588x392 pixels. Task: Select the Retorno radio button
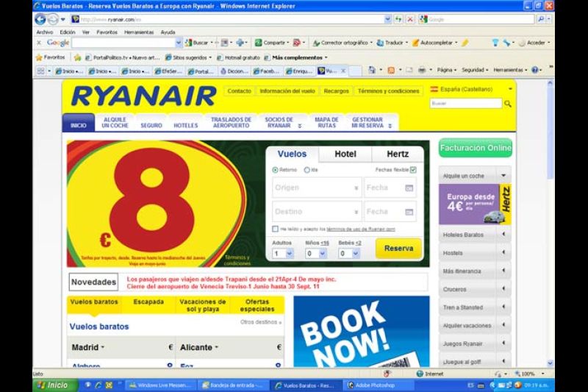(x=275, y=170)
